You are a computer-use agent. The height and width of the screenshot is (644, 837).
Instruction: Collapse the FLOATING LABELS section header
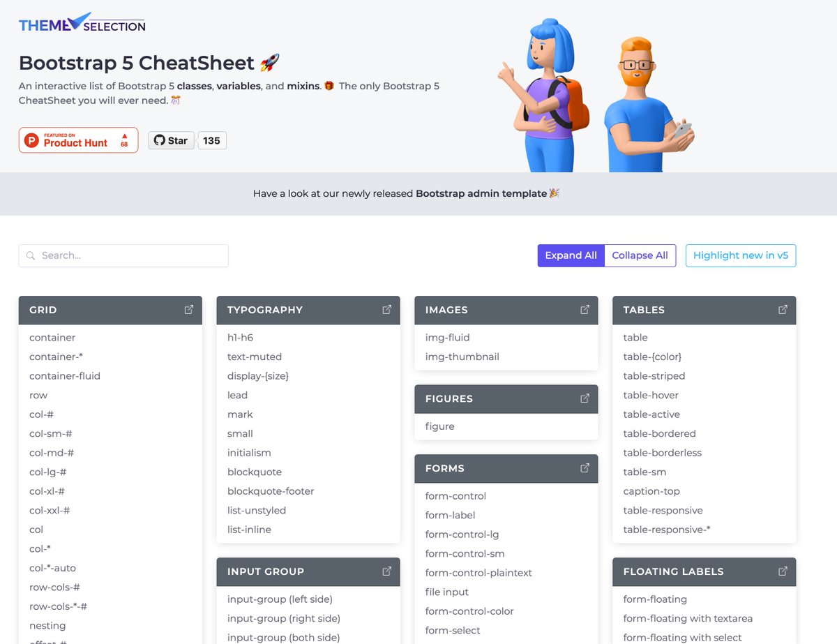coord(704,571)
